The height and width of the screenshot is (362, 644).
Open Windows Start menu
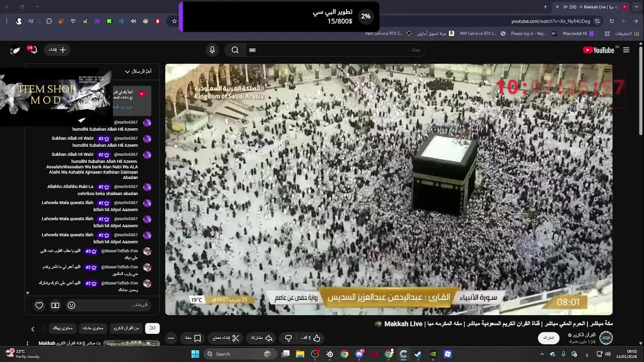click(x=195, y=354)
